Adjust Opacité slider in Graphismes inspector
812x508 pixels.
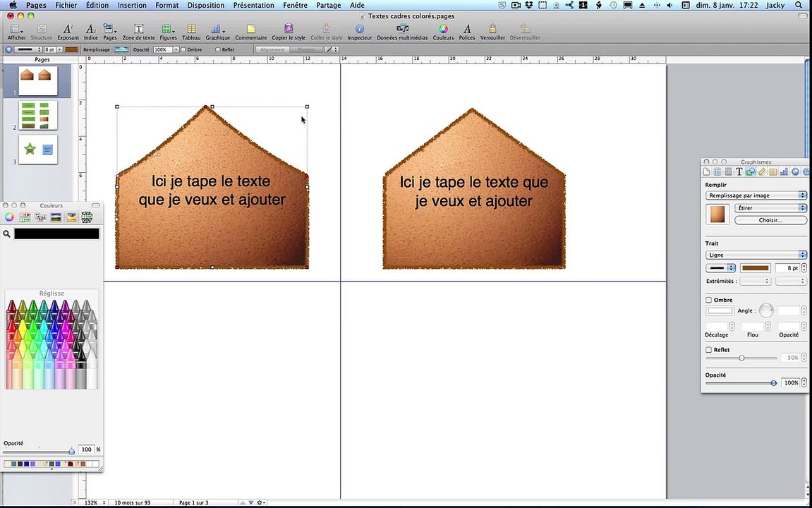point(741,383)
